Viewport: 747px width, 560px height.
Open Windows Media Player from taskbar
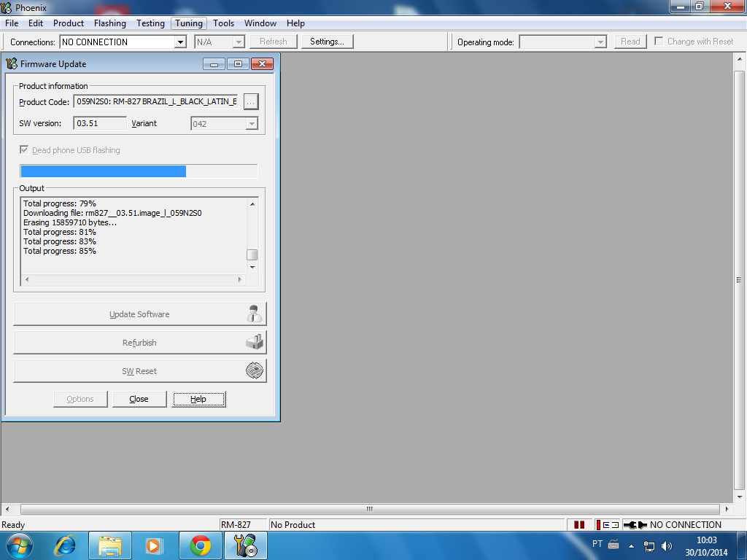[155, 545]
